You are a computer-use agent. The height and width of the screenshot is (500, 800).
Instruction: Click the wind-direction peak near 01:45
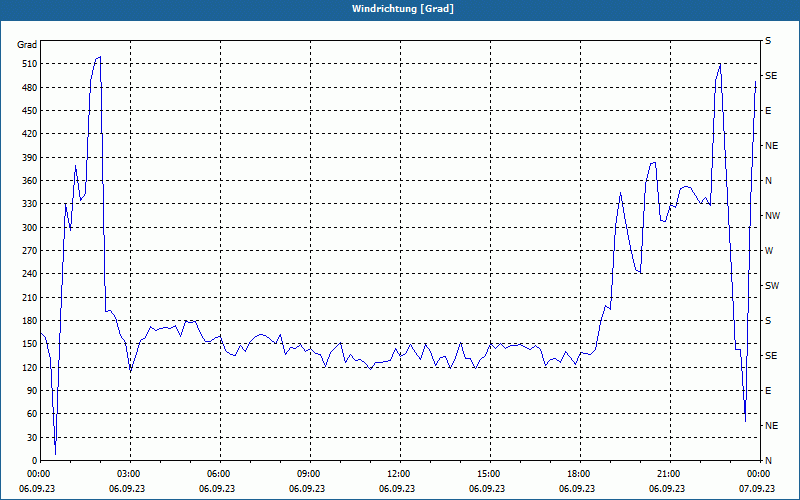point(100,57)
